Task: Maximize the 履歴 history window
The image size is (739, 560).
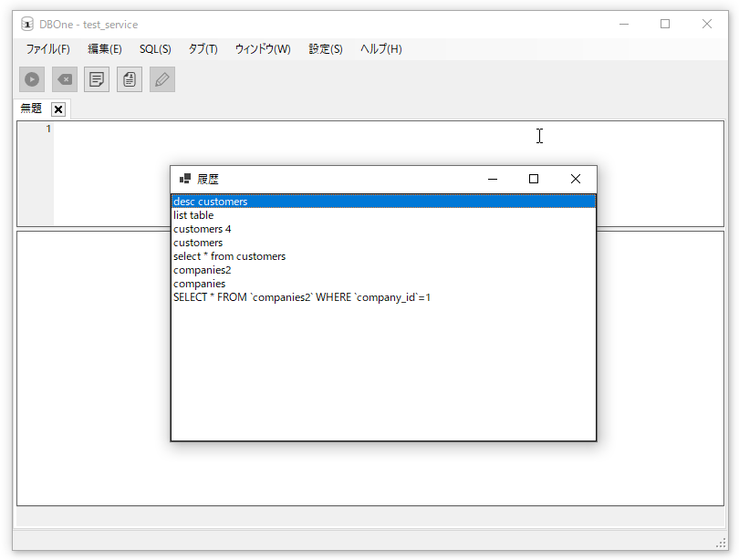Action: click(534, 180)
